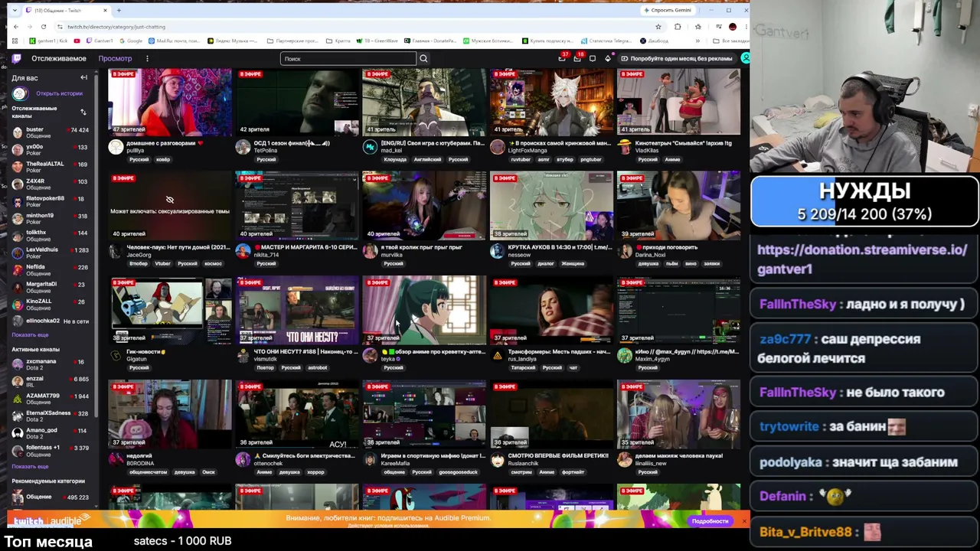Click the mad_kei channel avatar
Screen dimensions: 980x551
370,147
